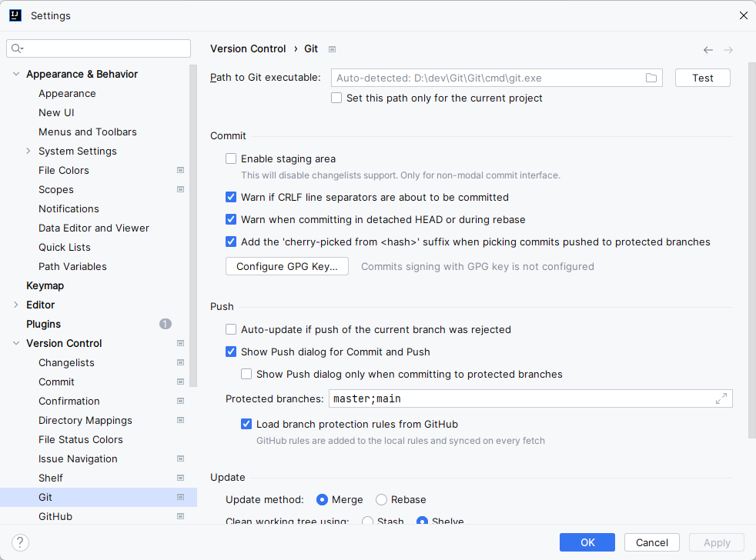Click the Plugins update badge showing 1
756x560 pixels.
[x=166, y=324]
